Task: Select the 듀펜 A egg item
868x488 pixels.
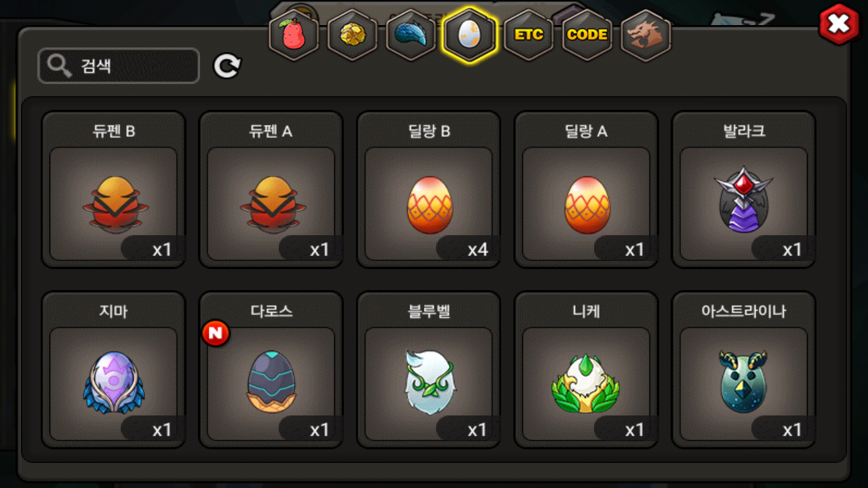Action: click(271, 190)
